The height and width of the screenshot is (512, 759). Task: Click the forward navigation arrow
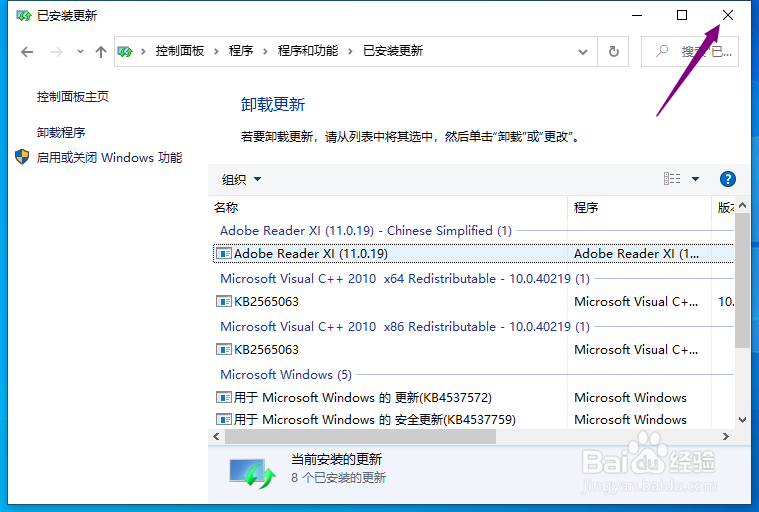tap(57, 52)
